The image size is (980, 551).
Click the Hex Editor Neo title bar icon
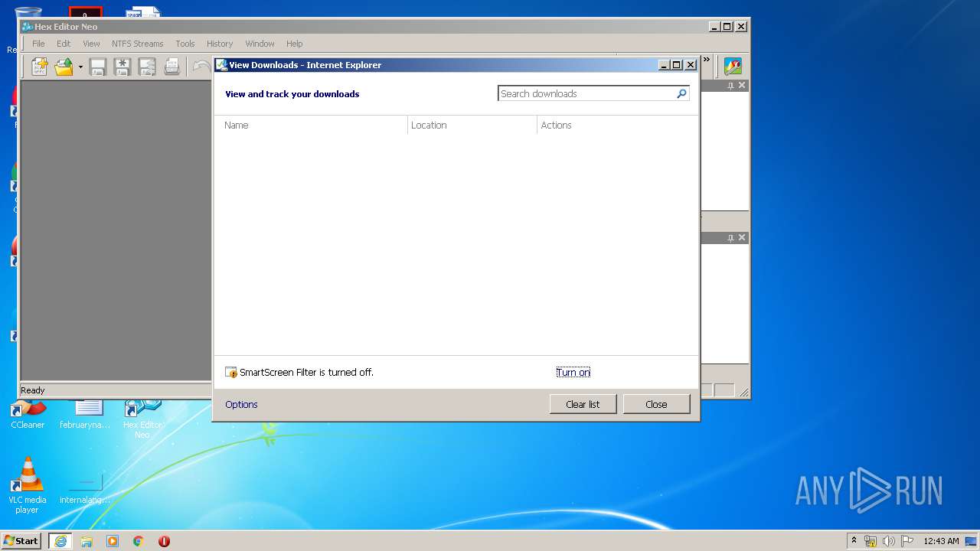pyautogui.click(x=28, y=26)
